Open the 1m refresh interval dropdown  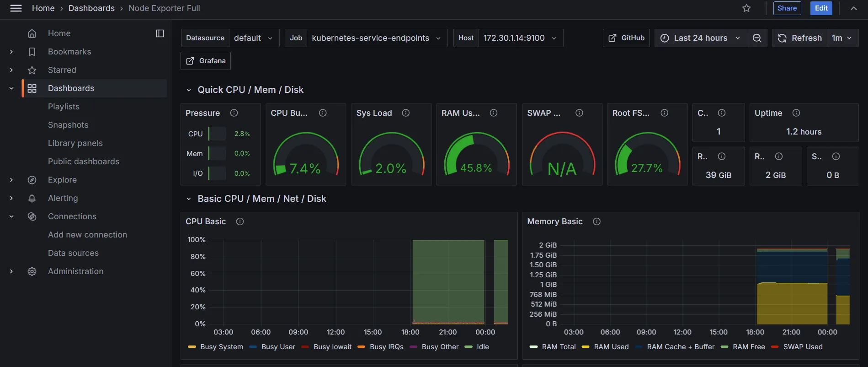point(842,38)
